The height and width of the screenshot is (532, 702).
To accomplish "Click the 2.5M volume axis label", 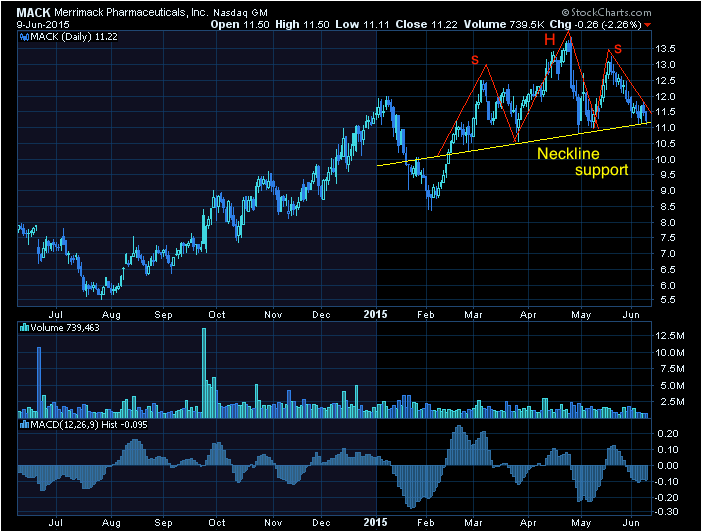I will (672, 402).
